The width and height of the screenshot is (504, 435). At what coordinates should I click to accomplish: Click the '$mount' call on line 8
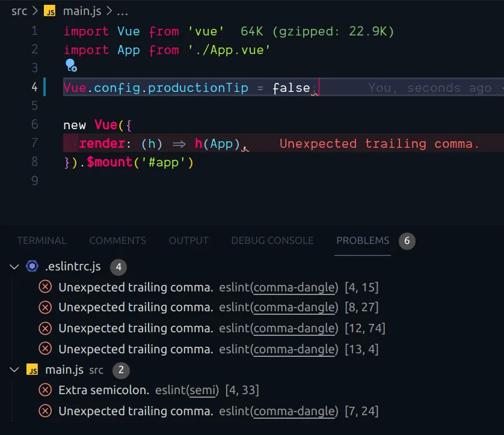109,162
